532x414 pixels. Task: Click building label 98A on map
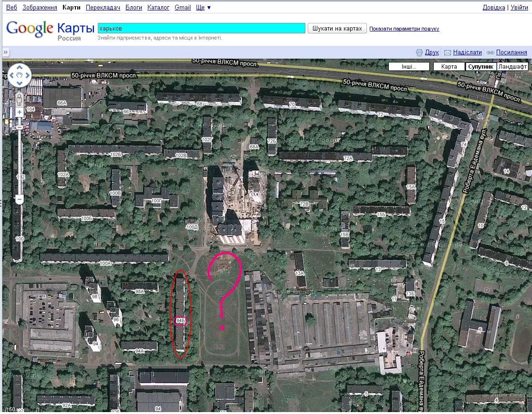tap(140, 291)
